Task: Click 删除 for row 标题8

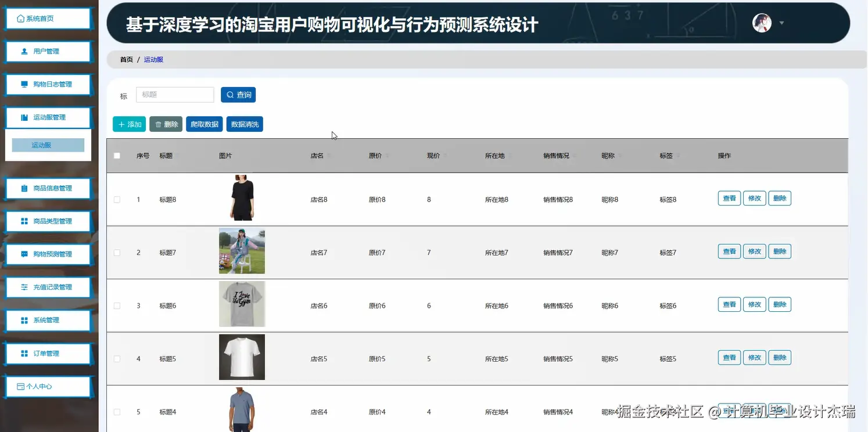Action: pyautogui.click(x=780, y=199)
